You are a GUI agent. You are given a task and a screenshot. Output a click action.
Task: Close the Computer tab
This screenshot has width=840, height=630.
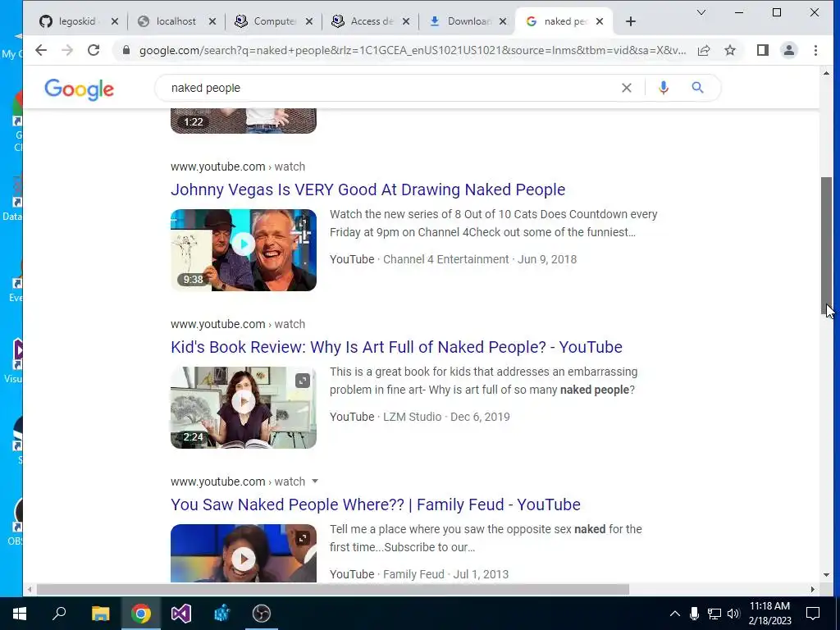pos(309,21)
